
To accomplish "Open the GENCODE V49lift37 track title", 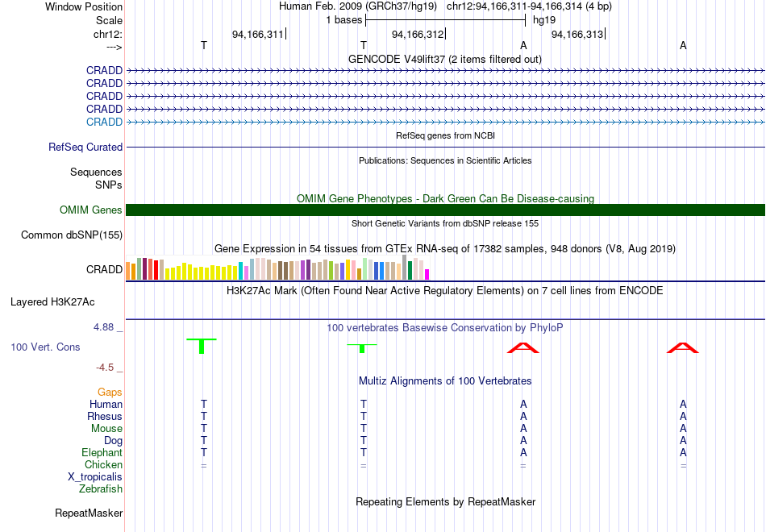I will (x=444, y=59).
